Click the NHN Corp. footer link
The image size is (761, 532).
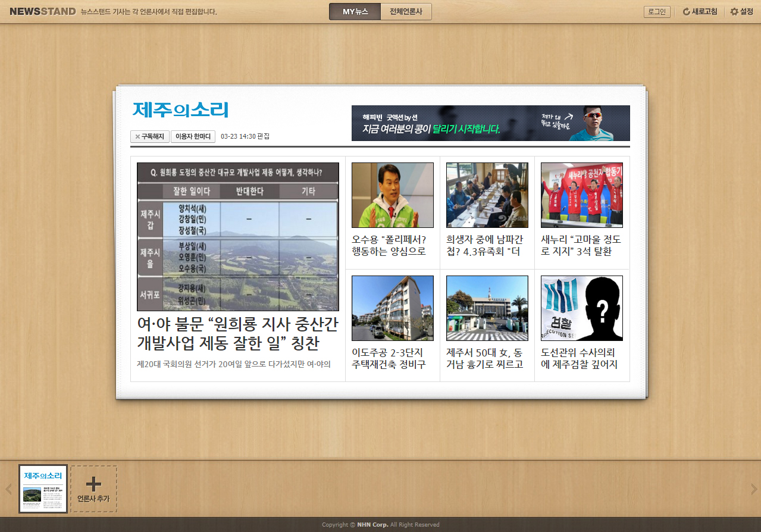(x=373, y=525)
